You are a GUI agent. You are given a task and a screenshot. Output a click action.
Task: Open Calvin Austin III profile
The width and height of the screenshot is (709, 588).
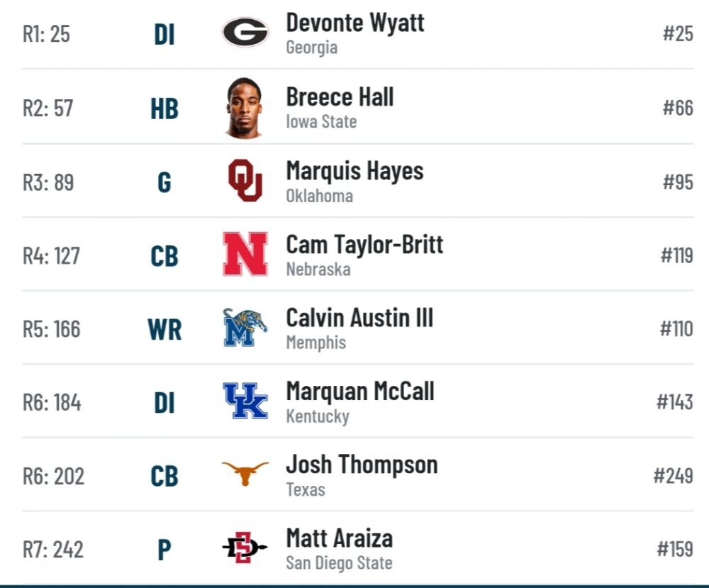[359, 318]
